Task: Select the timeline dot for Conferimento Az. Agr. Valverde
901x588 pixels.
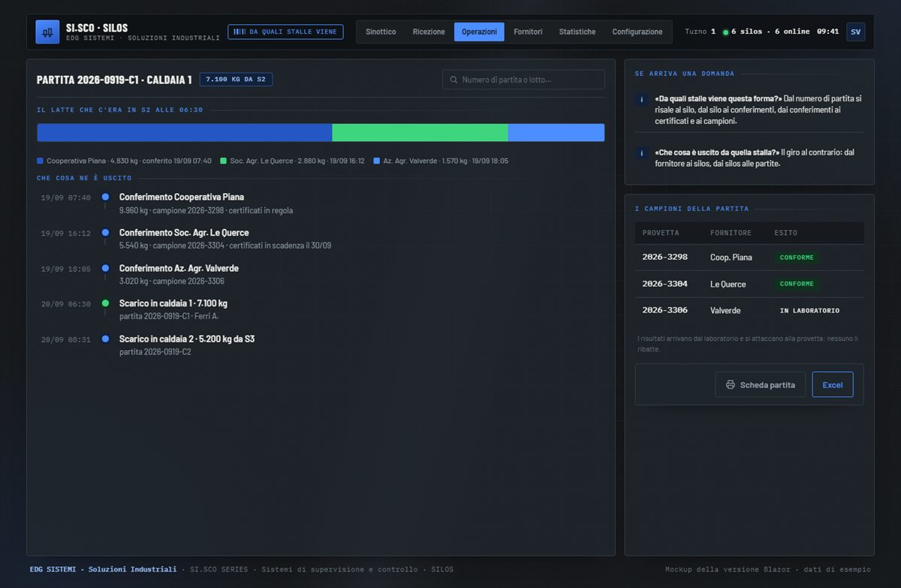Action: click(x=105, y=268)
